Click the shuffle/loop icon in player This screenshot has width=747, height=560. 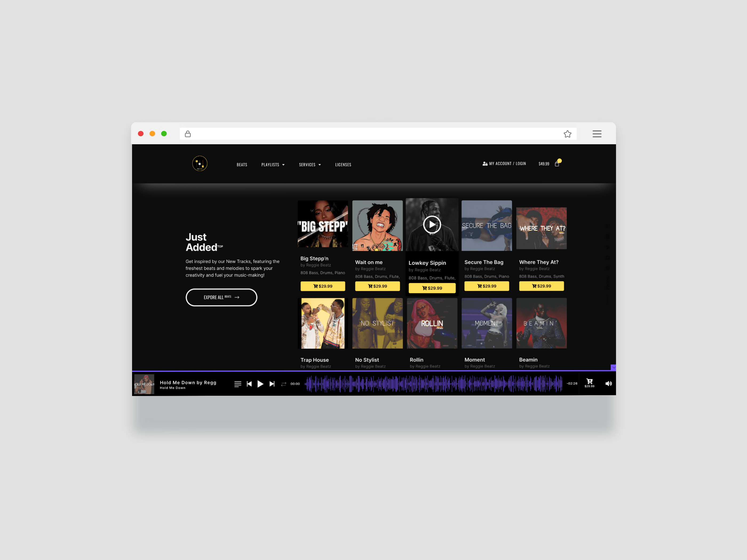pos(283,383)
